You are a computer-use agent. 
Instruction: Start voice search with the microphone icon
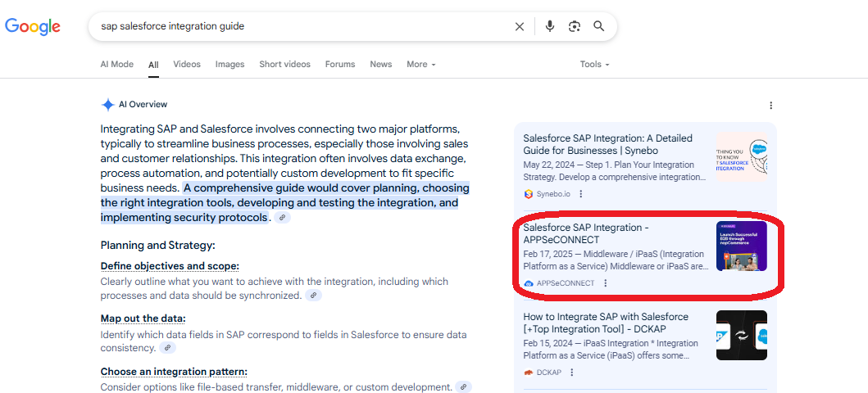pos(550,26)
